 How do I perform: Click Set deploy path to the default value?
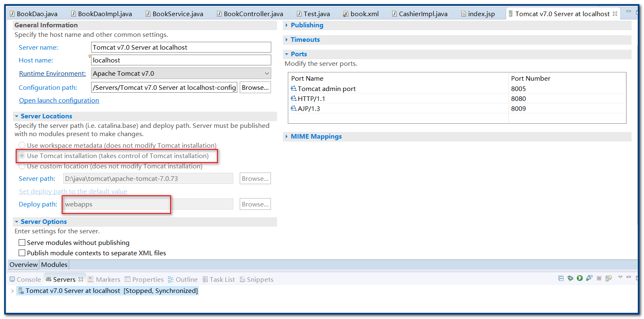(73, 191)
